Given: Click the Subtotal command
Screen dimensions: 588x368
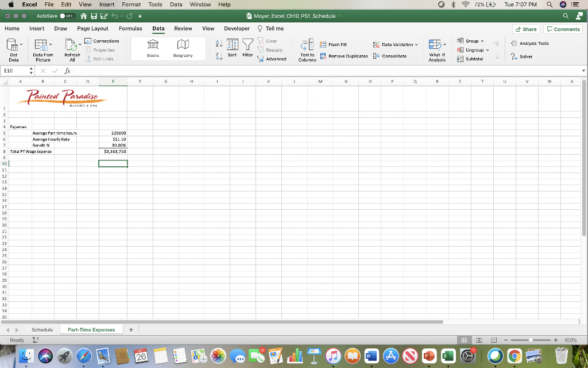Looking at the screenshot, I should 470,59.
